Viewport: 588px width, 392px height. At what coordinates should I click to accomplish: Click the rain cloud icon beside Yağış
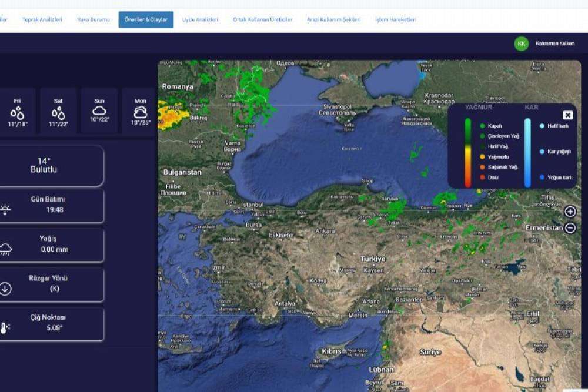(x=5, y=249)
